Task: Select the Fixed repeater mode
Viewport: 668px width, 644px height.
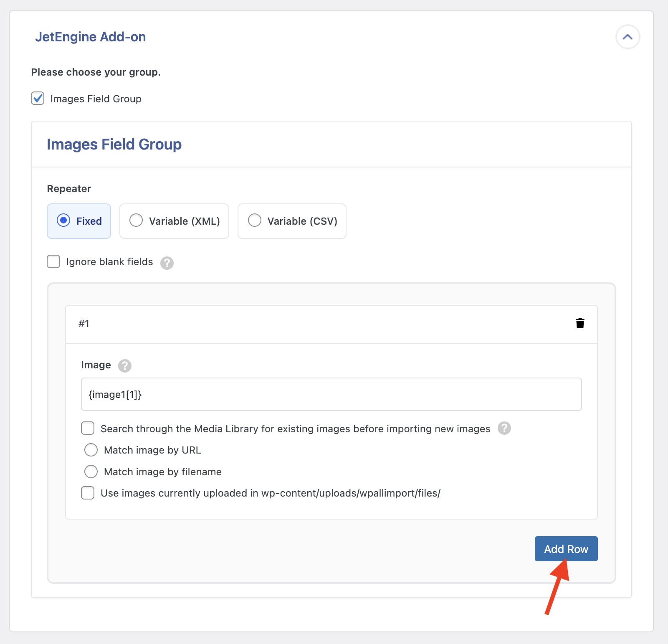Action: tap(64, 221)
